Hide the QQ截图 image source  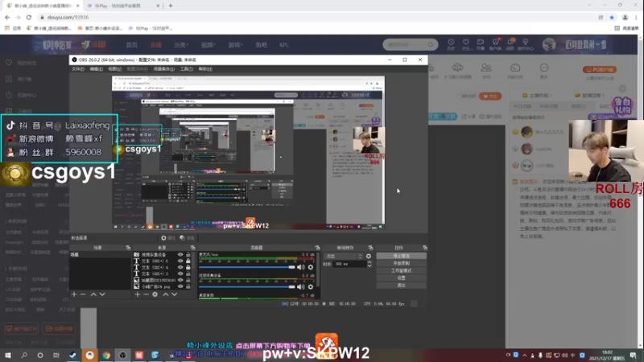tap(180, 280)
